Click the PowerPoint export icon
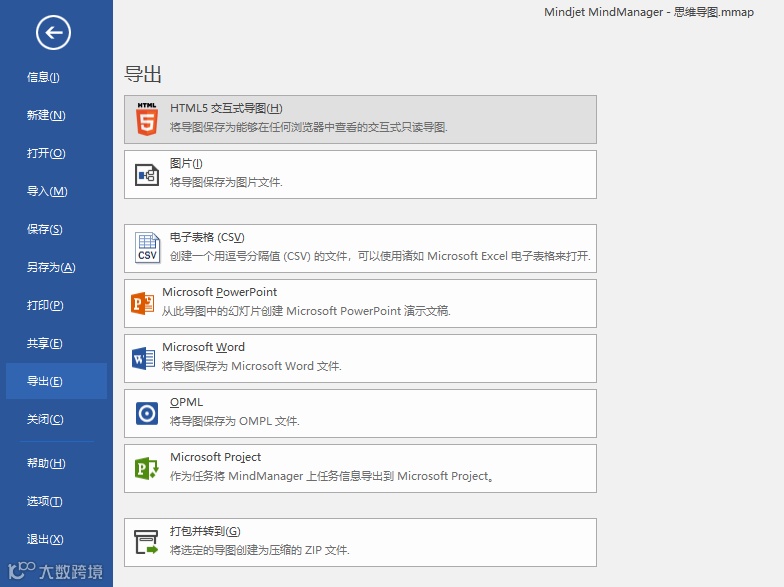The image size is (784, 587). click(x=142, y=304)
